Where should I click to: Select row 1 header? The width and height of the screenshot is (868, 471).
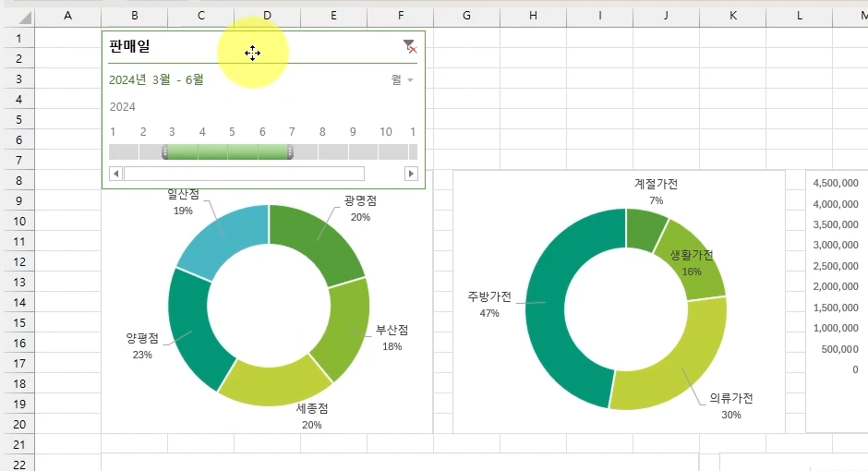18,38
